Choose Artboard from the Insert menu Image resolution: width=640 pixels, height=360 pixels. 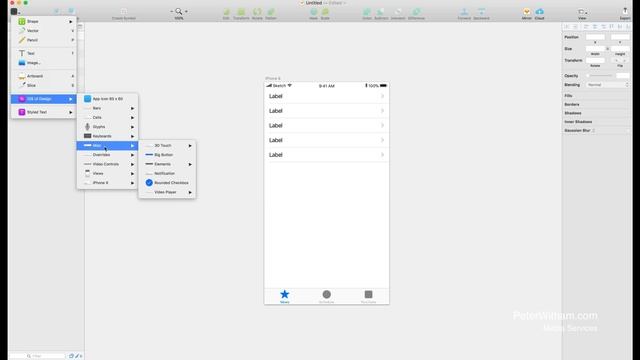click(x=44, y=76)
